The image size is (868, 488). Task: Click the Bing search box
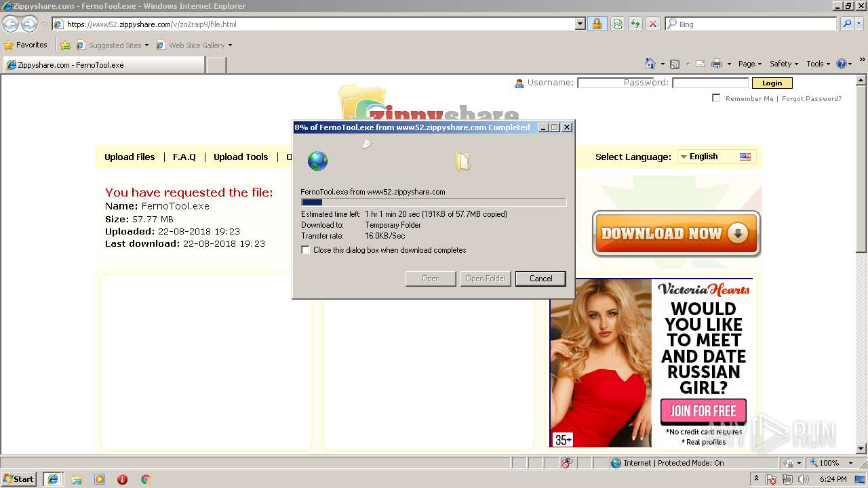pos(751,24)
